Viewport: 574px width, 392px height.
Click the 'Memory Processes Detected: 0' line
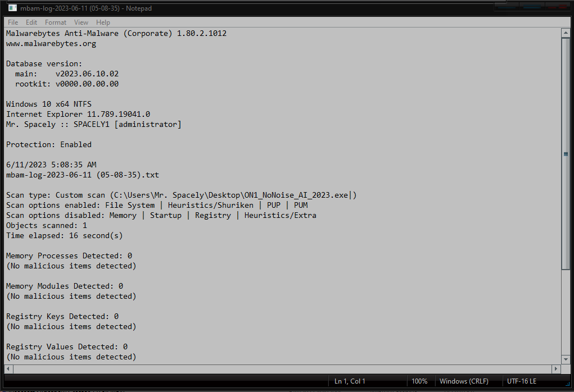[69, 256]
